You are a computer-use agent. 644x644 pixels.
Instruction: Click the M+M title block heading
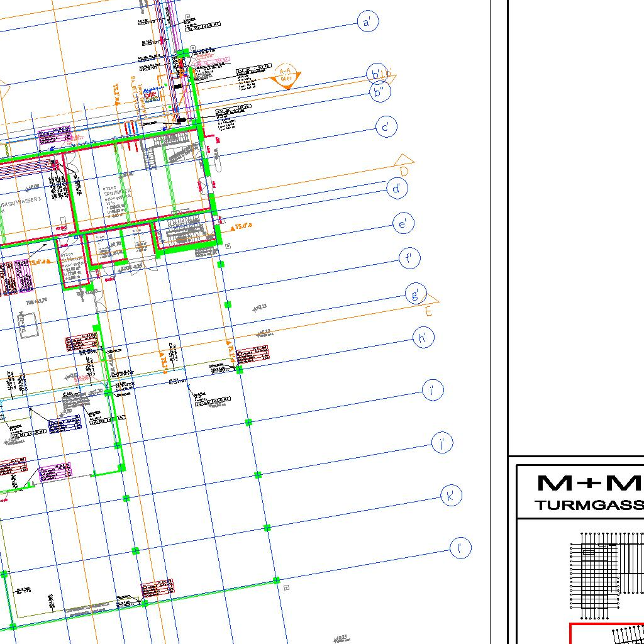(589, 483)
